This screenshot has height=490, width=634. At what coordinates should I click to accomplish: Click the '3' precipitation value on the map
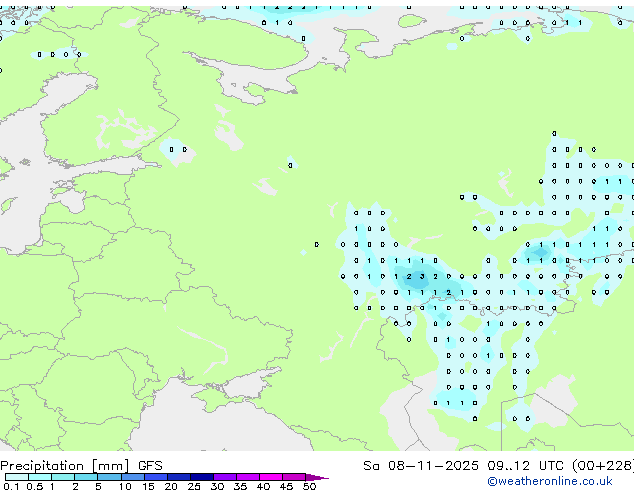click(x=422, y=277)
